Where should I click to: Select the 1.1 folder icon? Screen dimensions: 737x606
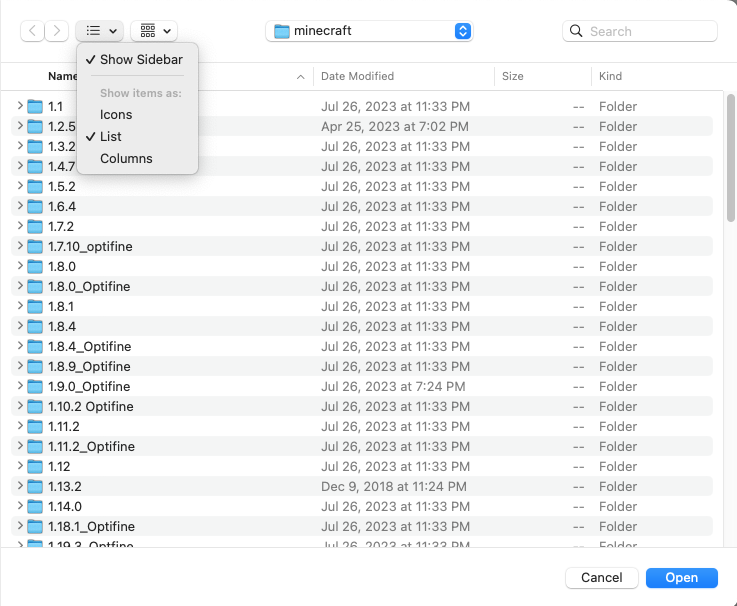35,107
